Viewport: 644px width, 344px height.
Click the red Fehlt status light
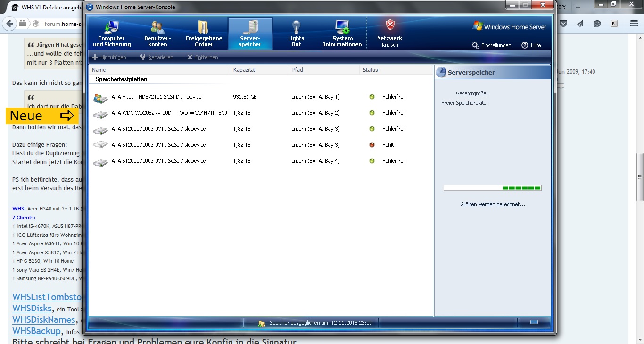click(x=372, y=145)
